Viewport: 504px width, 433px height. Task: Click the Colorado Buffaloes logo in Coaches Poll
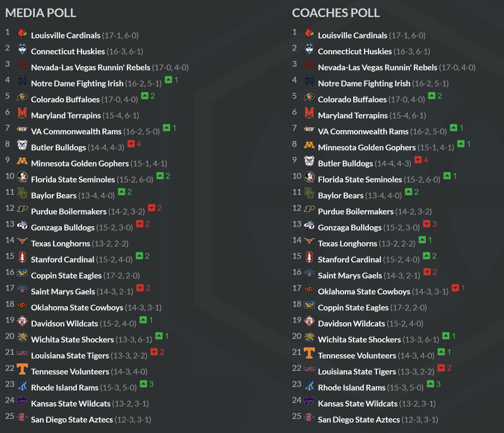pyautogui.click(x=309, y=97)
